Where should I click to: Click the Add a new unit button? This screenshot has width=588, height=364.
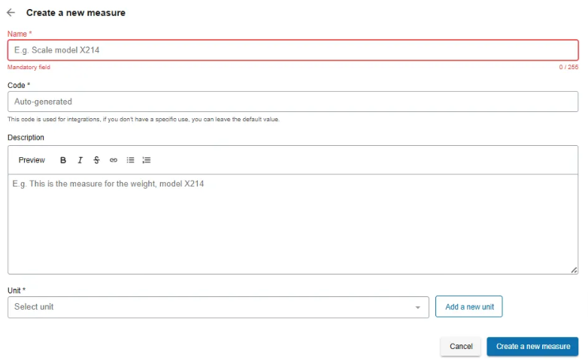[x=469, y=307]
